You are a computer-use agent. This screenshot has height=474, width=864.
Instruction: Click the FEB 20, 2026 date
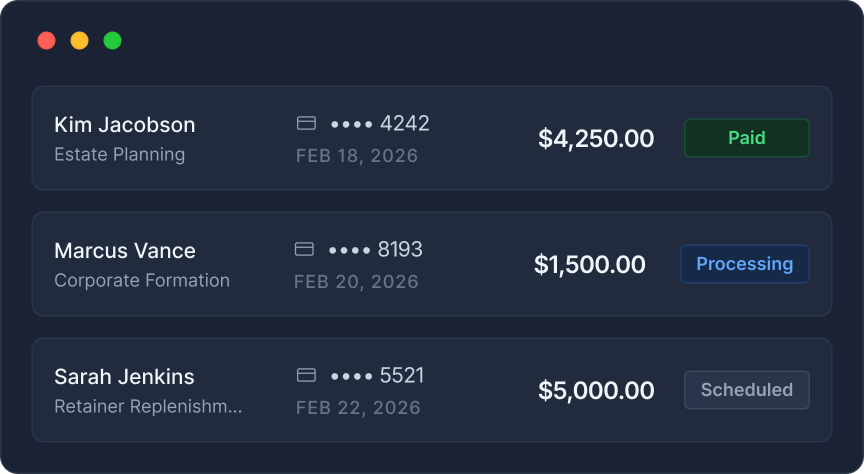point(356,282)
